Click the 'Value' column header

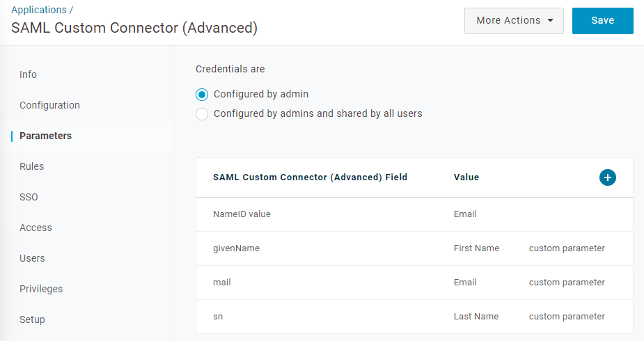(x=466, y=177)
